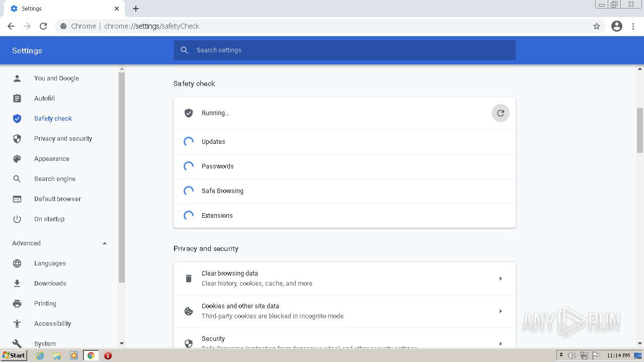
Task: Click the back navigation arrow
Action: pyautogui.click(x=11, y=26)
